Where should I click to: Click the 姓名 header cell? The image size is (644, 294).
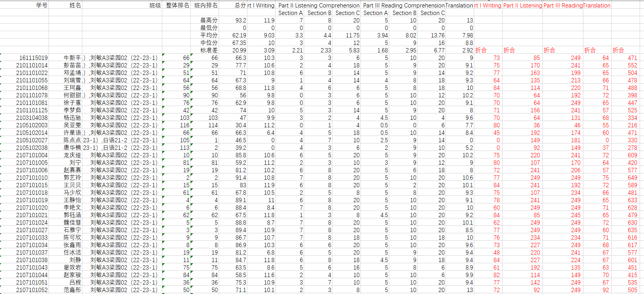click(x=75, y=6)
